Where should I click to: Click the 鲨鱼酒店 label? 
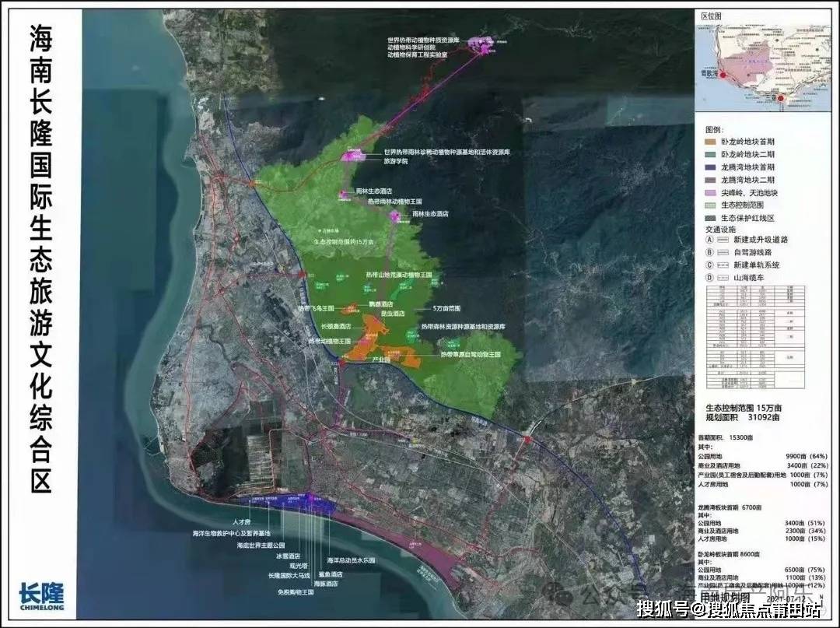pyautogui.click(x=331, y=574)
